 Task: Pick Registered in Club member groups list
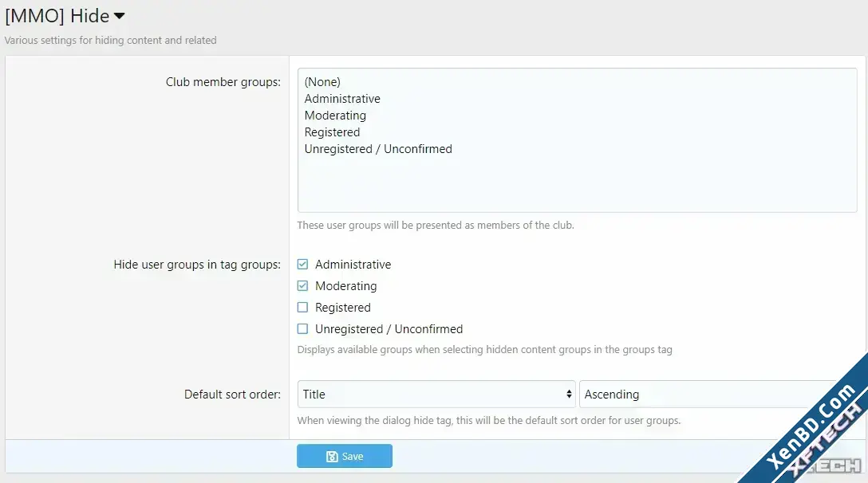(x=332, y=132)
